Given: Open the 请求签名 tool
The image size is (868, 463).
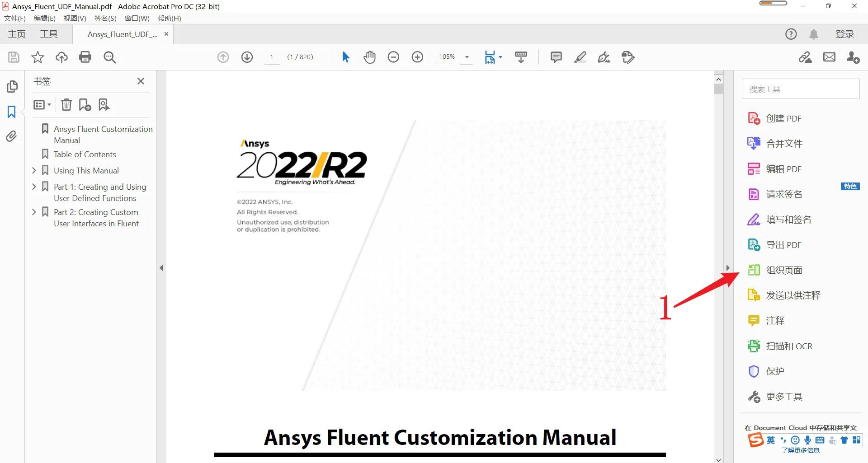Looking at the screenshot, I should click(x=775, y=194).
